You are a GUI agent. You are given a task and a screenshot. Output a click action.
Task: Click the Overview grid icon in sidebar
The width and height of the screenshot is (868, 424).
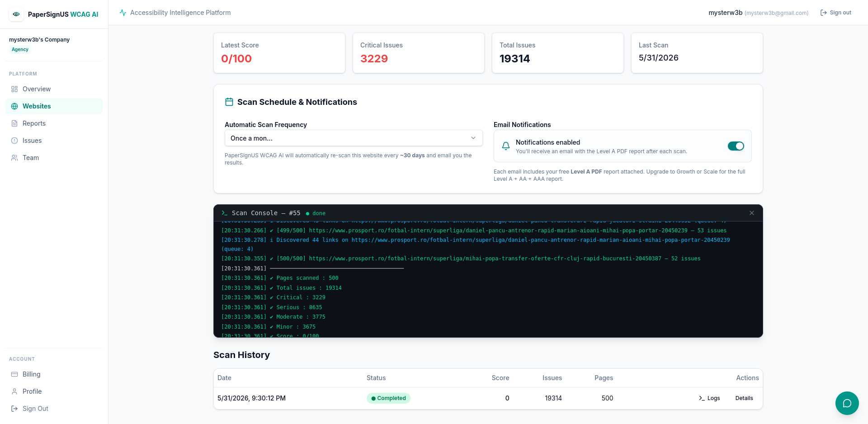(14, 89)
